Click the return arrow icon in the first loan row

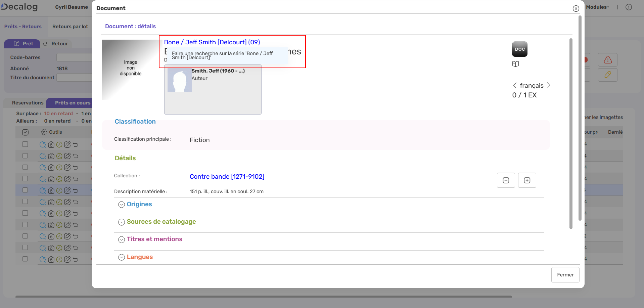coord(75,144)
